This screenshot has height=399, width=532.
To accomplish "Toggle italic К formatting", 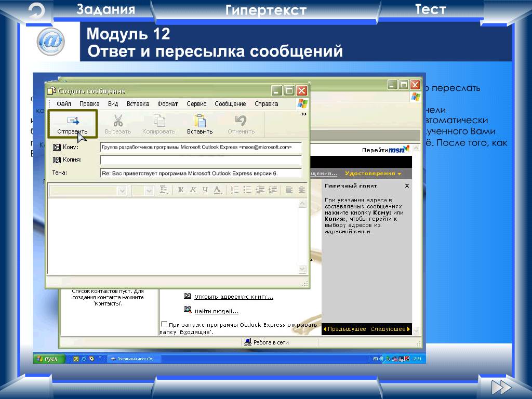I will pos(193,190).
